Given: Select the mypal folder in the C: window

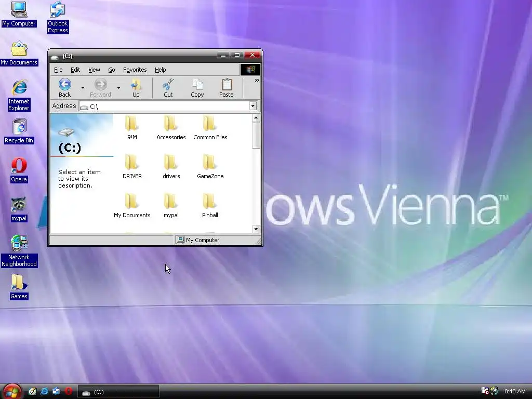Looking at the screenshot, I should (x=171, y=206).
